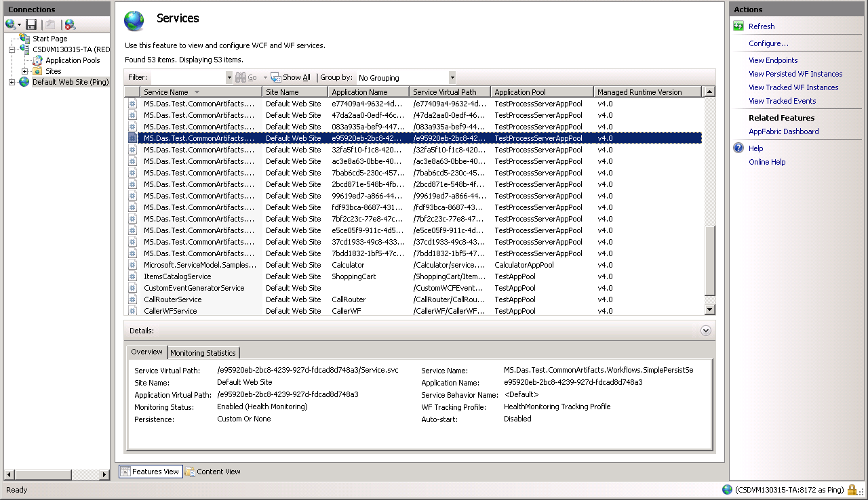868x500 pixels.
Task: Click the Show All button
Action: 291,78
